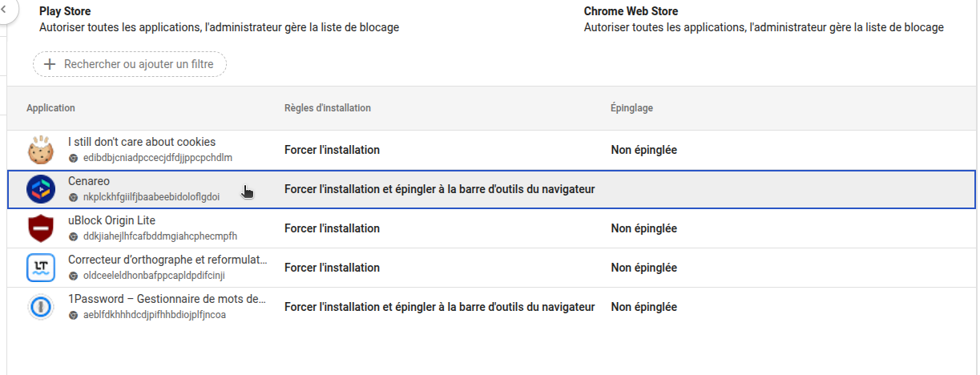Collapse the side panel with the chevron arrow
Screen dimensions: 980x375
click(4, 9)
